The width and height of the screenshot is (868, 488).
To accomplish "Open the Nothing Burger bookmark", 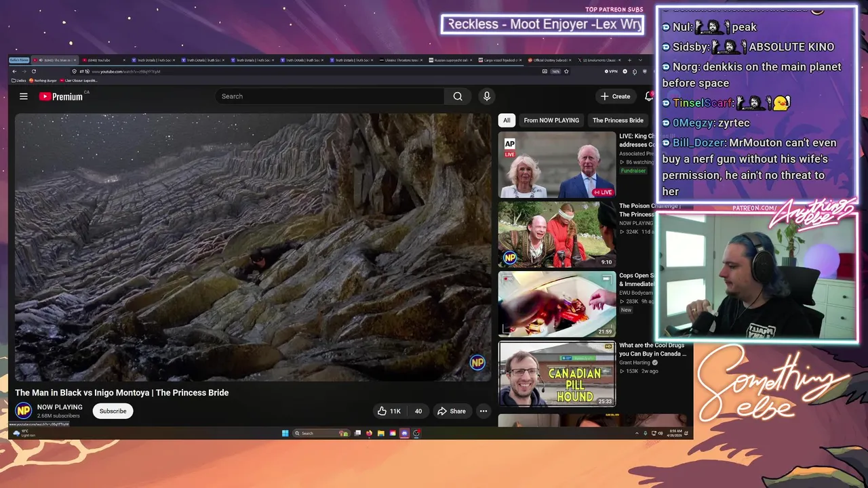I will (x=43, y=80).
